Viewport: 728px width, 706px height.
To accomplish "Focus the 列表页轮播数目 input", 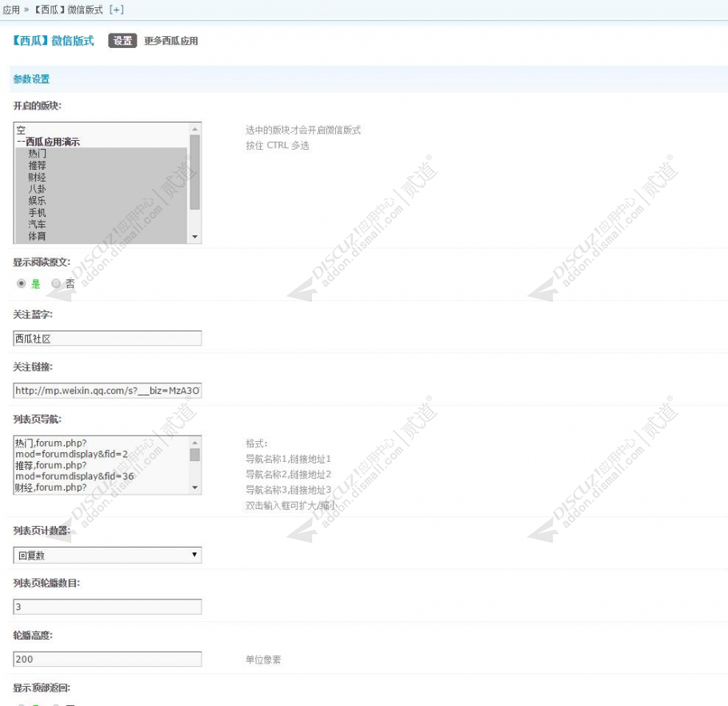I will [107, 607].
